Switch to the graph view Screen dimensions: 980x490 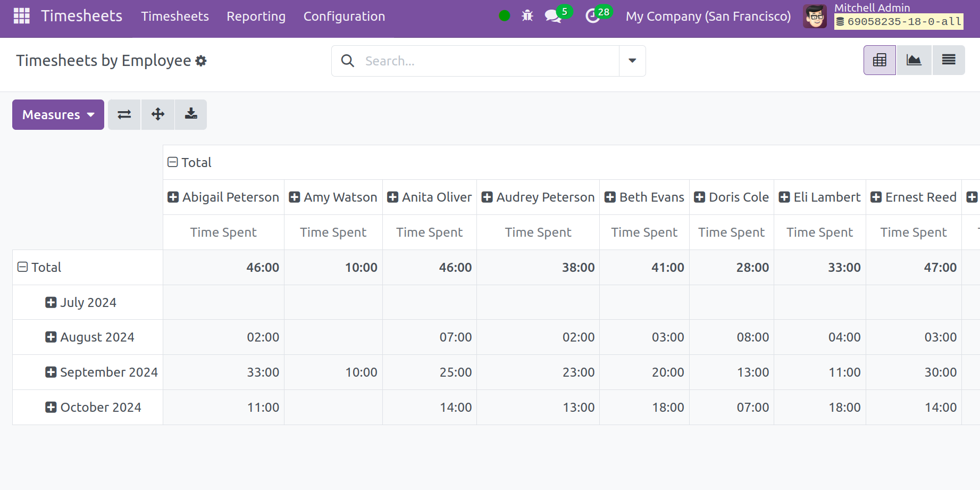pos(914,60)
